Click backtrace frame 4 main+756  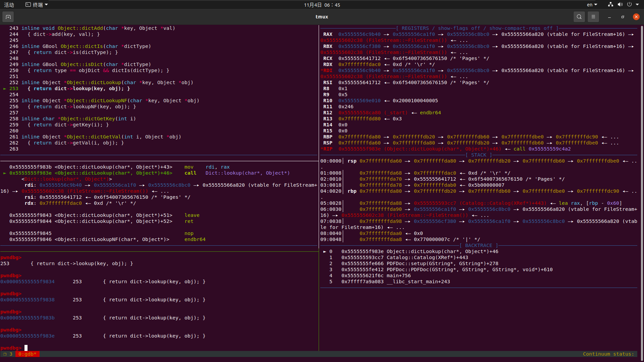(x=370, y=276)
